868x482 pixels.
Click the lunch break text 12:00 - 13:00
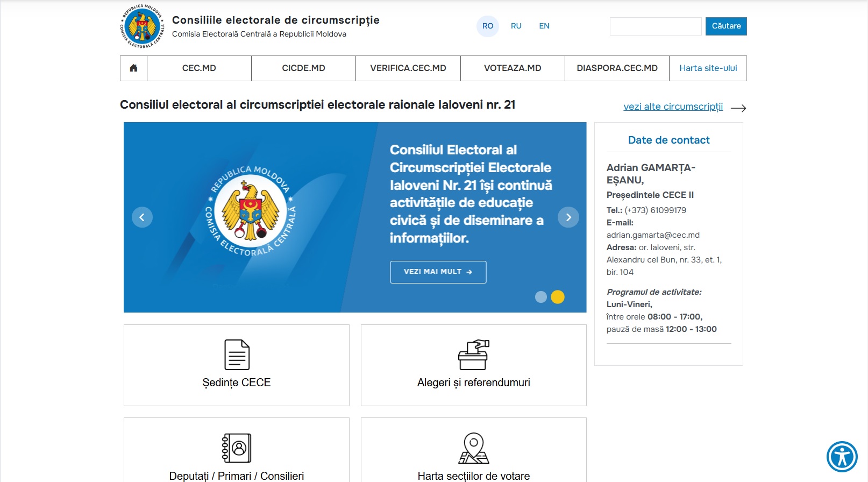tap(691, 329)
